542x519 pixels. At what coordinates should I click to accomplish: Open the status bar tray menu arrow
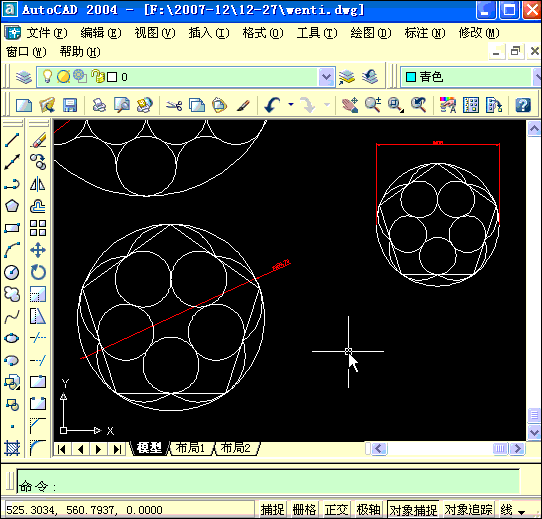(x=522, y=512)
